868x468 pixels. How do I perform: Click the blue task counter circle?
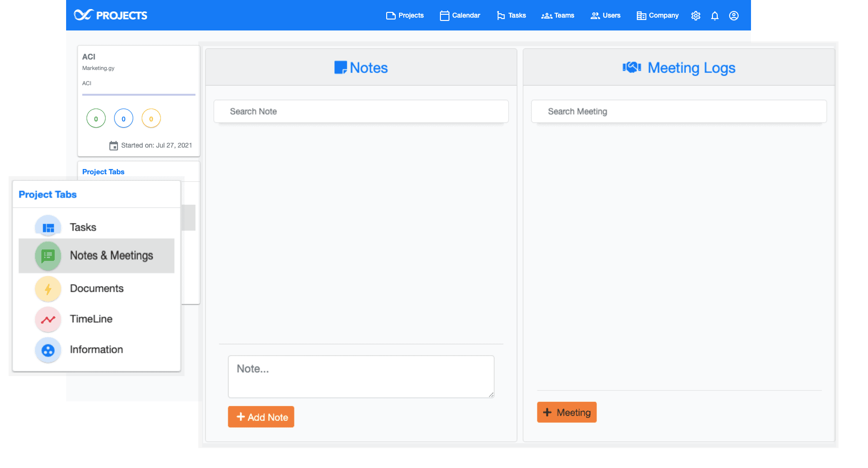[x=124, y=119]
